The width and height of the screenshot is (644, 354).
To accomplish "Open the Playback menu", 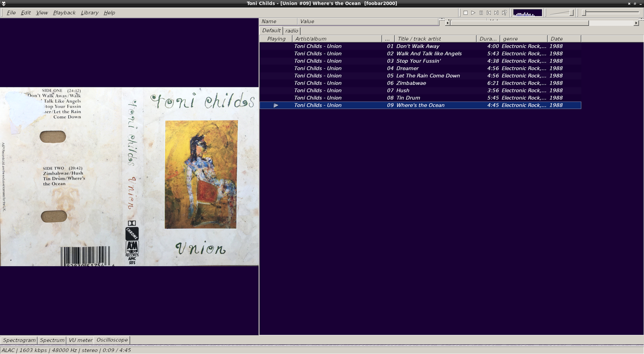I will coord(64,13).
